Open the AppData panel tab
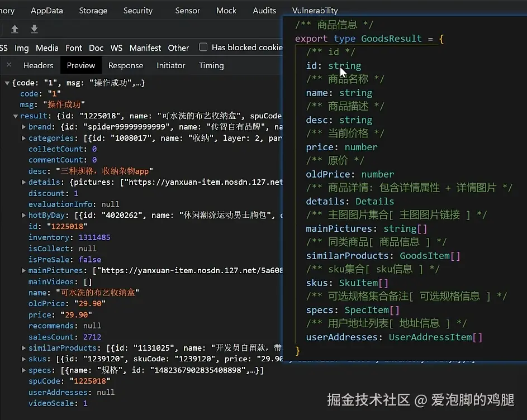Image resolution: width=527 pixels, height=420 pixels. coord(47,11)
